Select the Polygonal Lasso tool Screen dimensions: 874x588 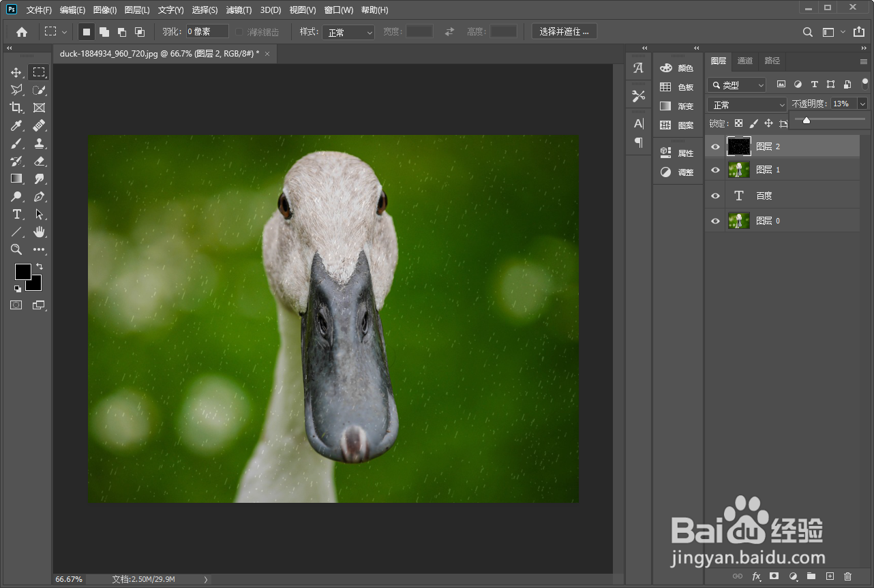coord(16,90)
